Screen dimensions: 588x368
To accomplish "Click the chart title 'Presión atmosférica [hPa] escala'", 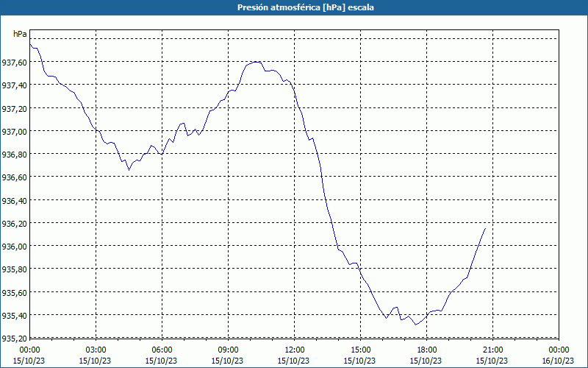I will [306, 7].
